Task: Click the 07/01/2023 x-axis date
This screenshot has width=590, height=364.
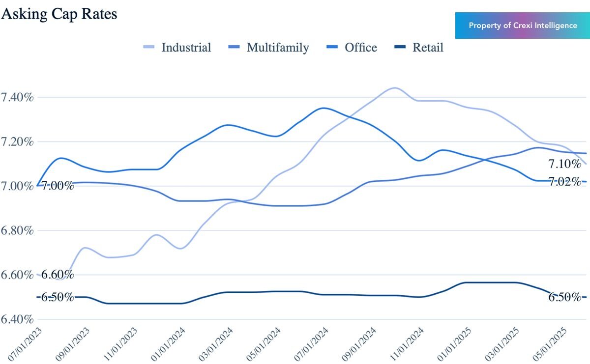Action: click(x=26, y=343)
